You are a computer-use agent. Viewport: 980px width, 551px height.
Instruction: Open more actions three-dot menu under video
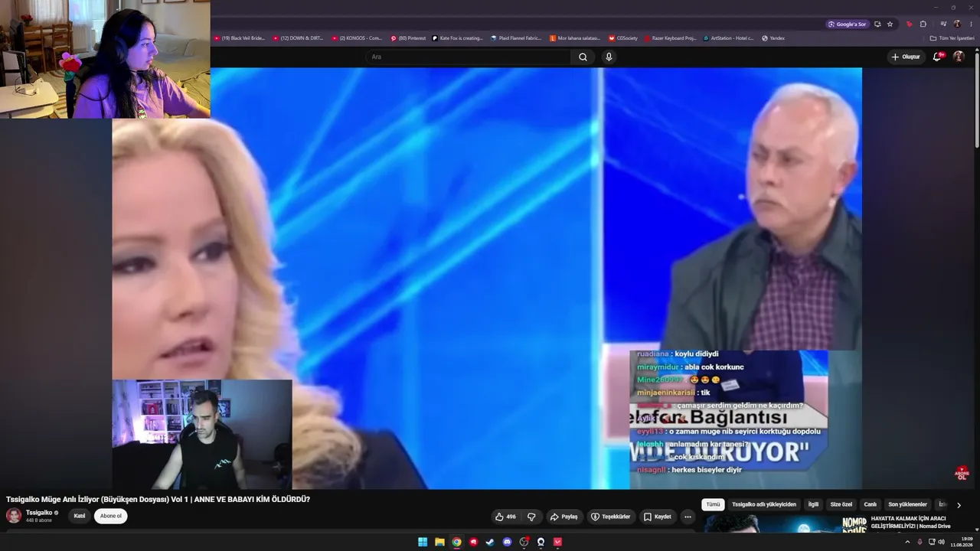coord(688,517)
